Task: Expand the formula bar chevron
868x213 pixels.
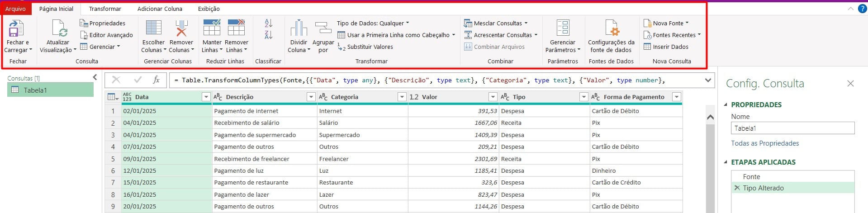Action: [708, 80]
